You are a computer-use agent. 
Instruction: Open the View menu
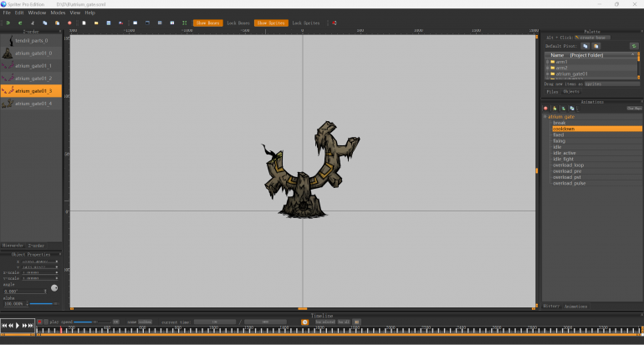75,13
